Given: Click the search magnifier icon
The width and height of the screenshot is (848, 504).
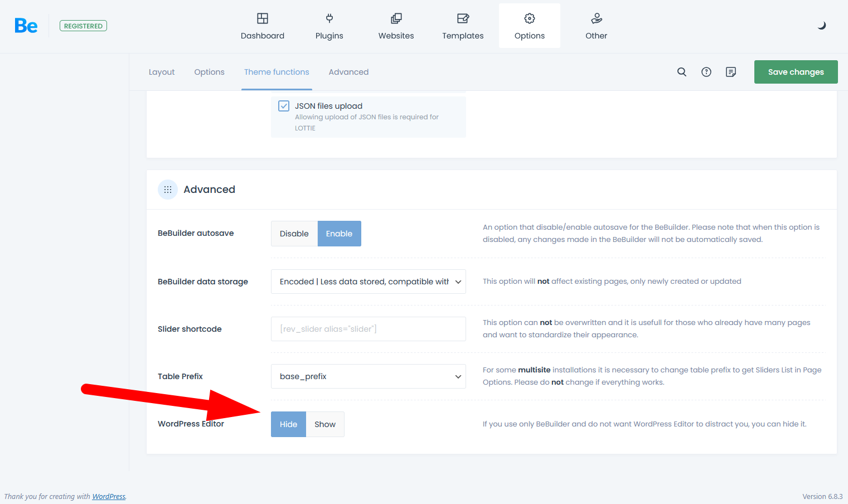Looking at the screenshot, I should click(681, 72).
